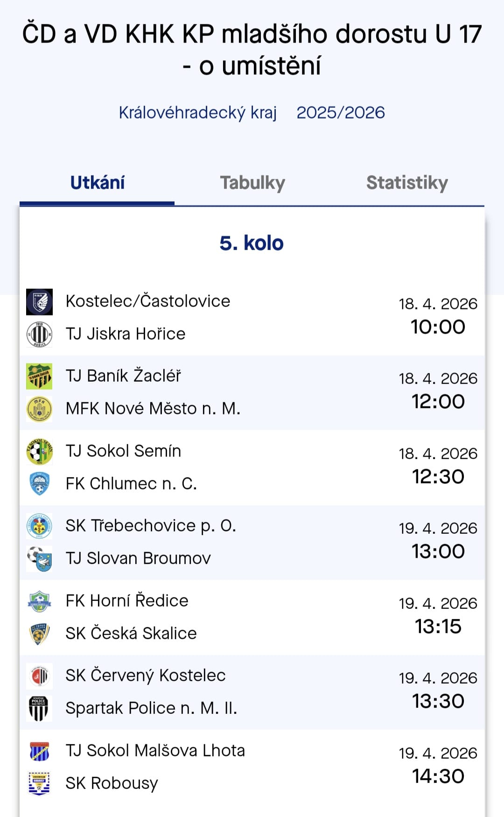Select the TJ Sokol Malšova Lhota team

[x=155, y=751]
